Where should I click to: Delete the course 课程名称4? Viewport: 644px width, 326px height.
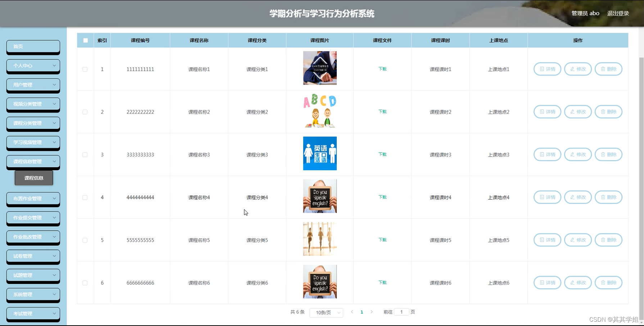click(608, 197)
